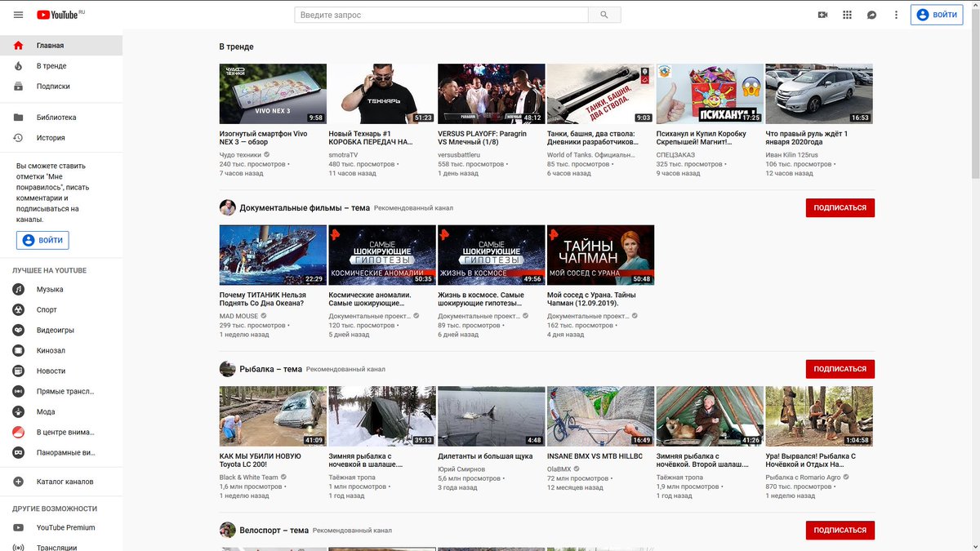This screenshot has width=980, height=551.
Task: Subscribe to Документальные фильмы topic
Action: [x=840, y=208]
